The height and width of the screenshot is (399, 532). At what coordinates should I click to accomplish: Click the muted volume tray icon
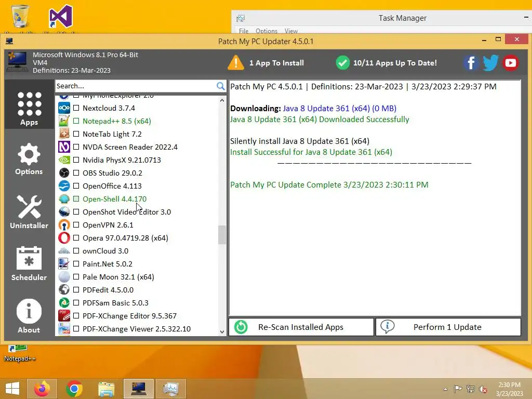(x=483, y=389)
